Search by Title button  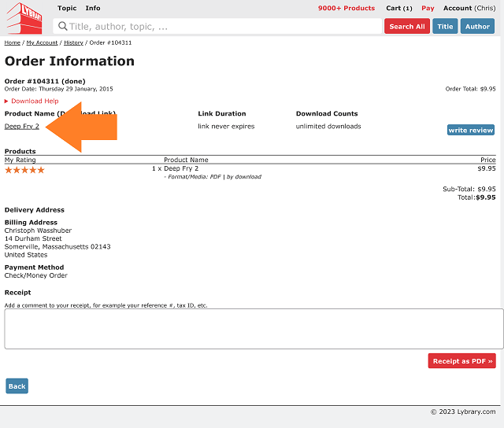tap(445, 27)
